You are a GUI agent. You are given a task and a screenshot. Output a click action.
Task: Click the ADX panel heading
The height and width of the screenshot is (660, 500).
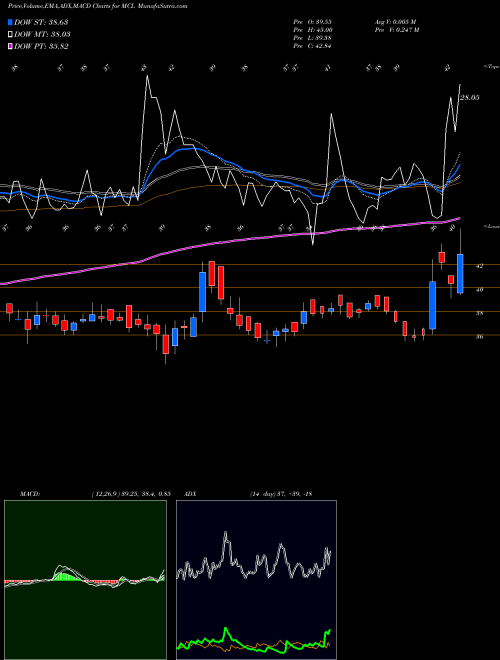[x=191, y=494]
